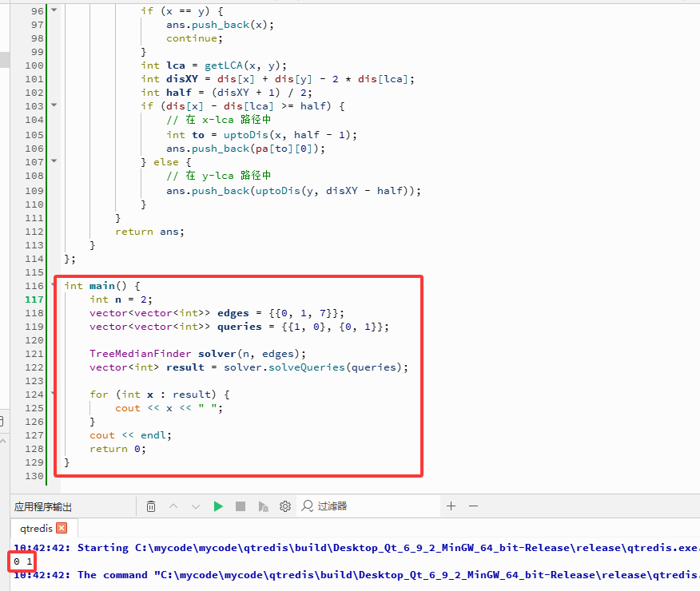Click line number 117 in gutter
This screenshot has width=700, height=591.
[x=34, y=299]
